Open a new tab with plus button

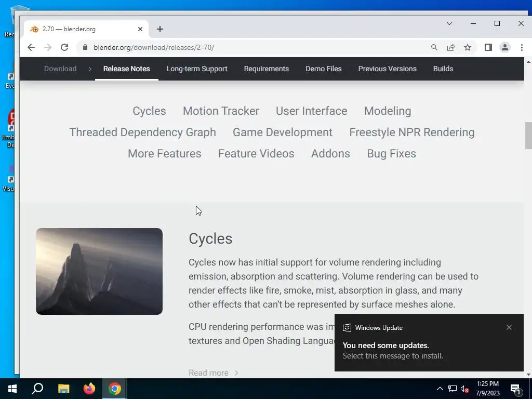(x=160, y=29)
